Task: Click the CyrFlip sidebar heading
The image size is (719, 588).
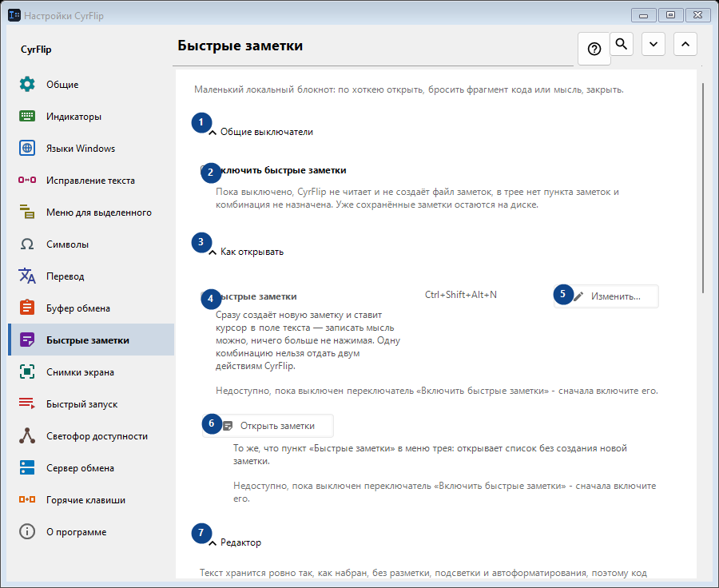Action: click(x=36, y=50)
